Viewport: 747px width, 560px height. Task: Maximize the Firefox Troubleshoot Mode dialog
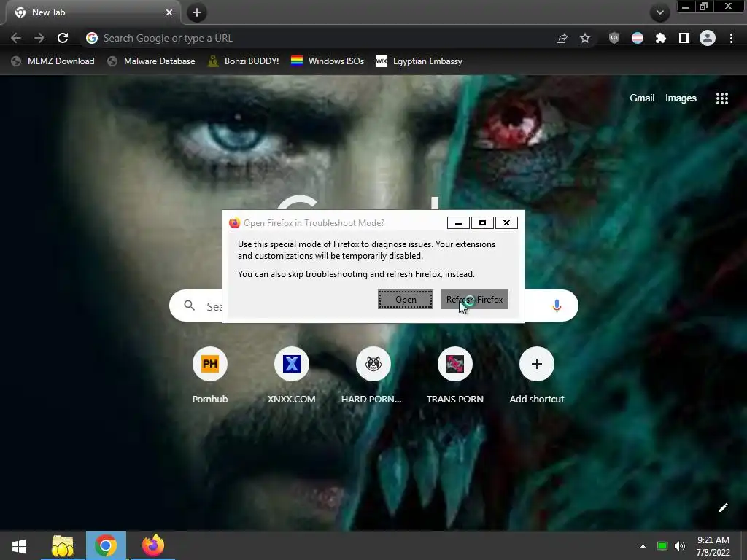[x=482, y=223]
